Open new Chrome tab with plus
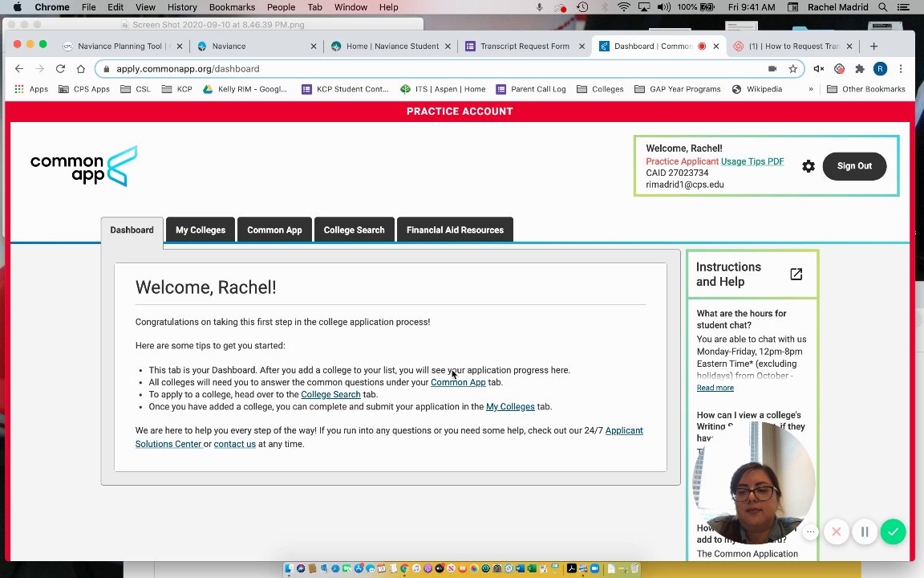The width and height of the screenshot is (924, 578). pos(874,46)
